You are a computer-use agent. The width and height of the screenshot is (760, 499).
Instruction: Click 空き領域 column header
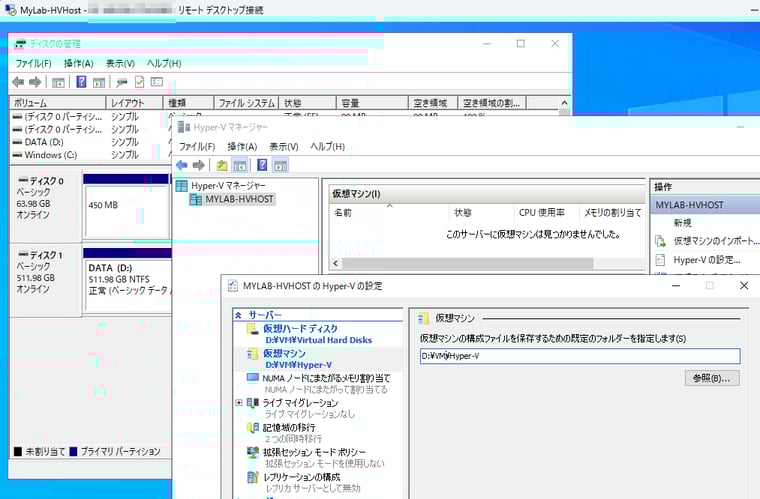click(433, 103)
